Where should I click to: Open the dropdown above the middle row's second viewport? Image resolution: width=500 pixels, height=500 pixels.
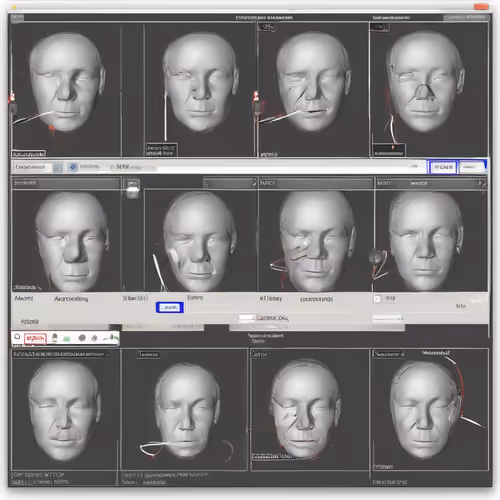click(230, 183)
